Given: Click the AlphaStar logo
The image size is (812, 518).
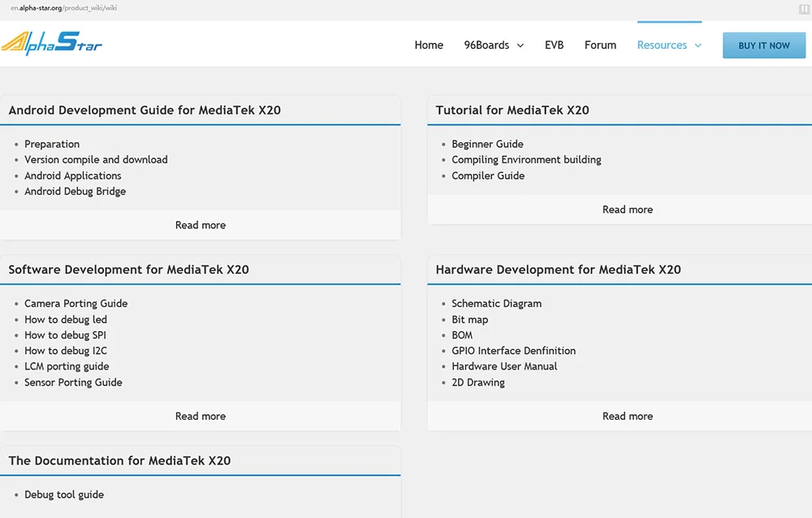Looking at the screenshot, I should pyautogui.click(x=52, y=44).
